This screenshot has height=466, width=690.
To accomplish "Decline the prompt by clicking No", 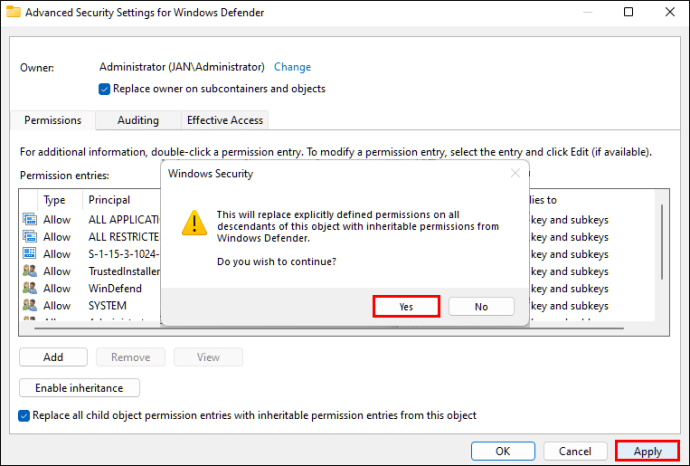I will point(481,307).
